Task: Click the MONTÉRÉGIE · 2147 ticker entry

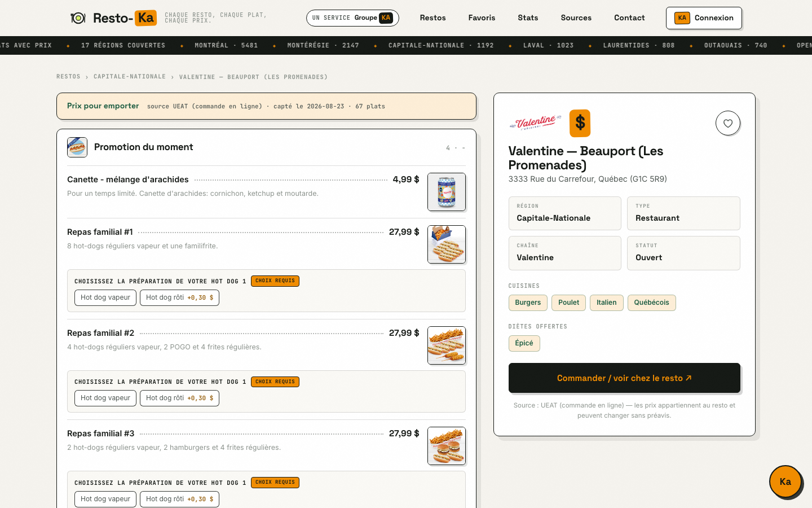Action: 323,45
